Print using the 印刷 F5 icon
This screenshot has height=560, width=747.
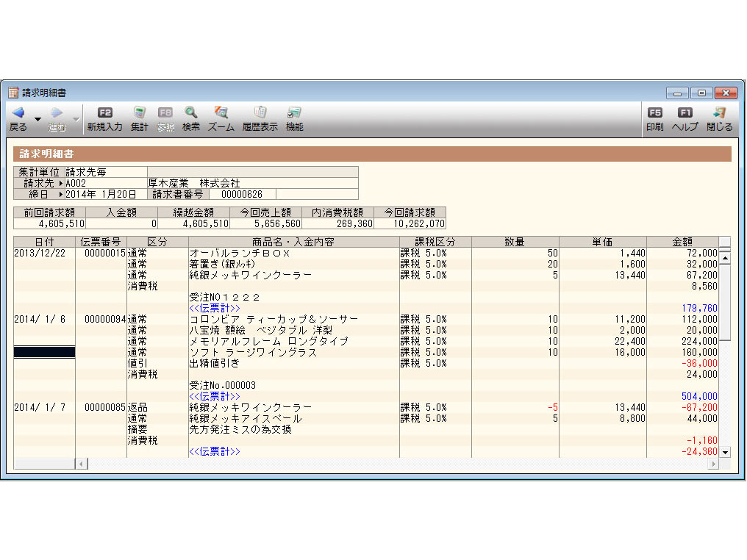[x=654, y=113]
